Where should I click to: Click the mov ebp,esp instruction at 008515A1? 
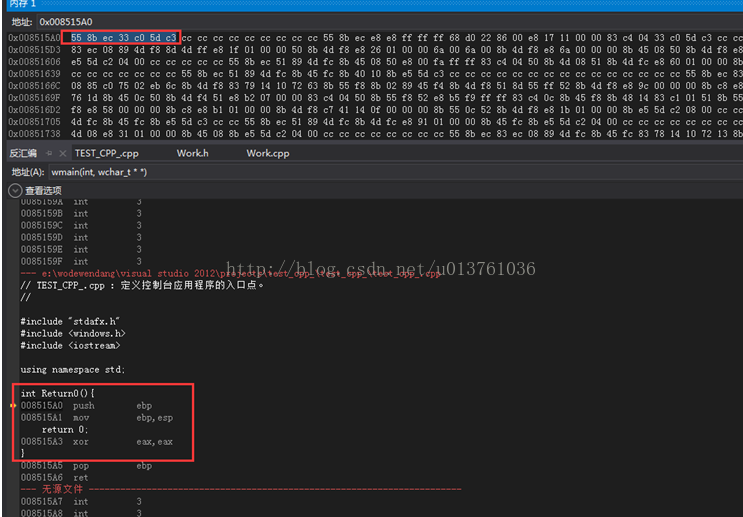coord(97,417)
